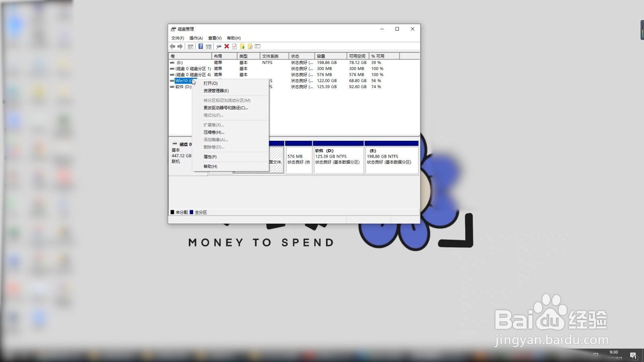Select the 576 MB partition block

(299, 157)
